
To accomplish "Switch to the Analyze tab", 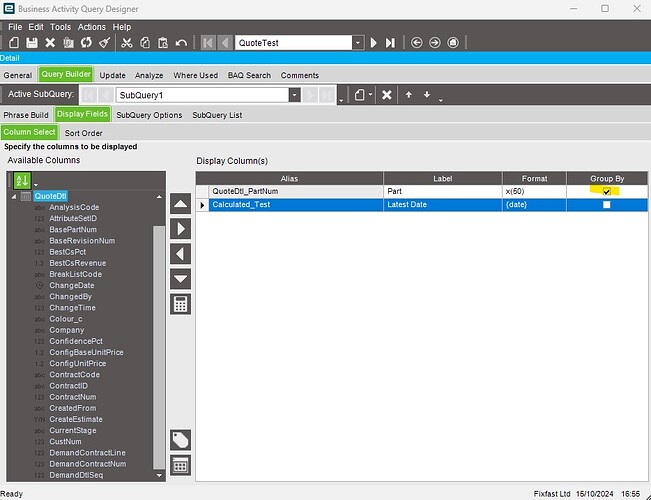I will coord(149,75).
